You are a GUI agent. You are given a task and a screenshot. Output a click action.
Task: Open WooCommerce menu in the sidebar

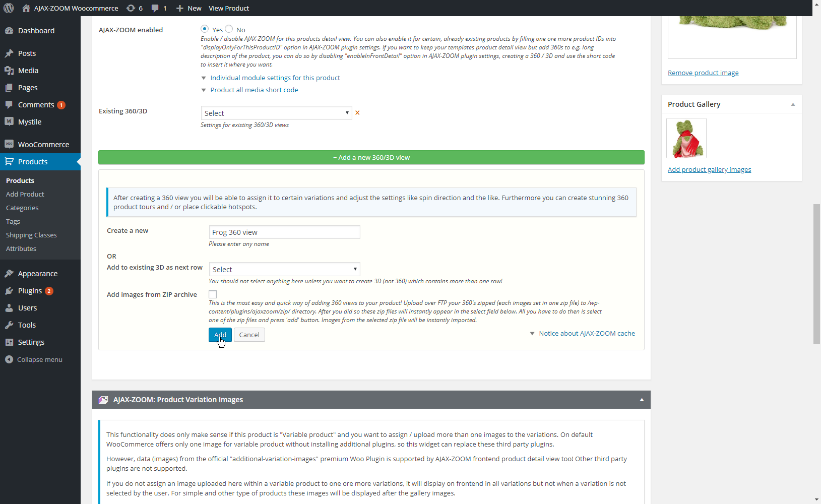43,145
